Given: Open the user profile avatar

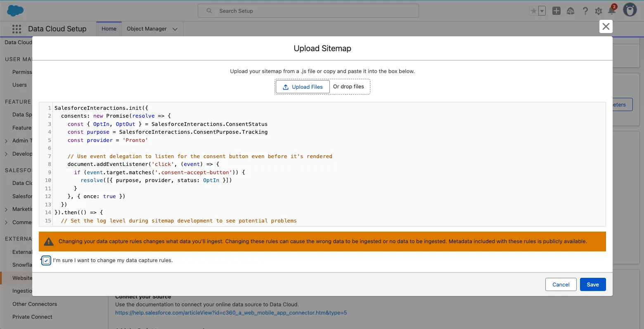Looking at the screenshot, I should coord(630,10).
